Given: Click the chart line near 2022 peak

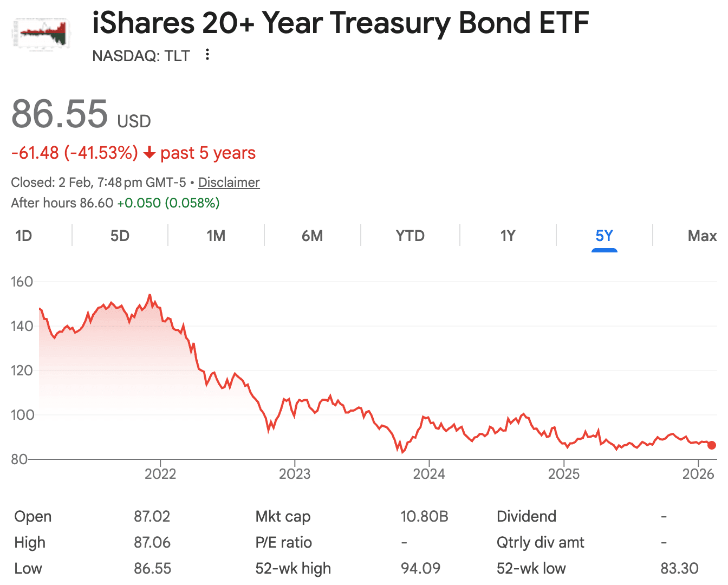Looking at the screenshot, I should [x=149, y=295].
